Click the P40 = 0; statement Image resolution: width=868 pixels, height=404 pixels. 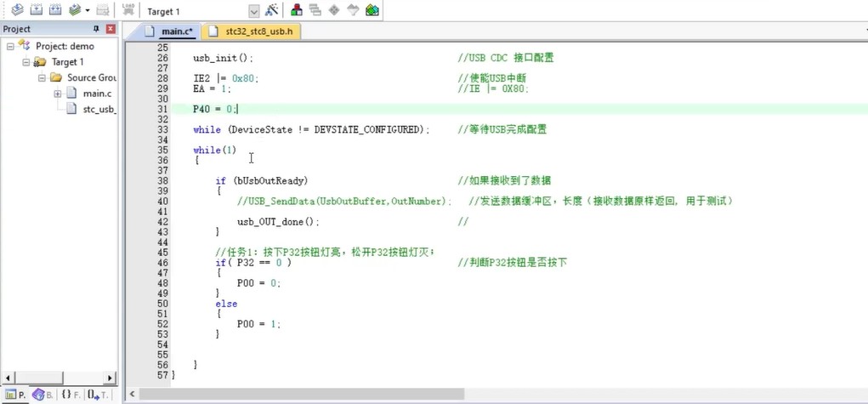pyautogui.click(x=215, y=109)
